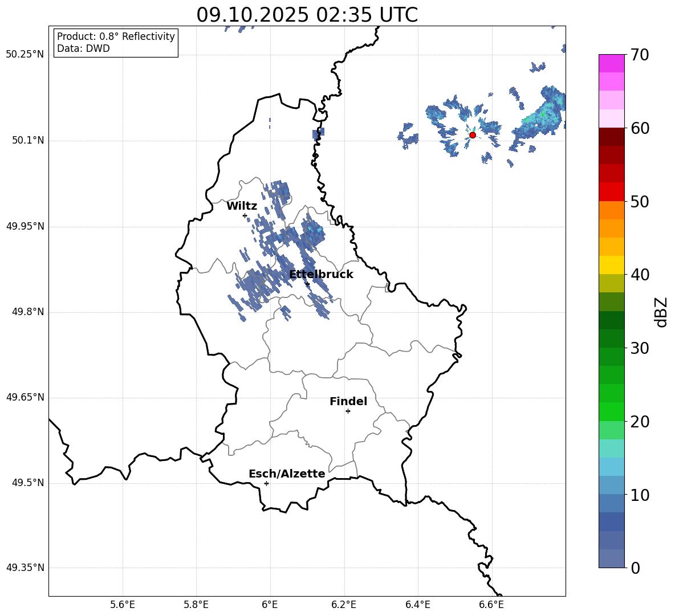Click the colorbar 40 tick label
This screenshot has width=675, height=616.
point(640,275)
